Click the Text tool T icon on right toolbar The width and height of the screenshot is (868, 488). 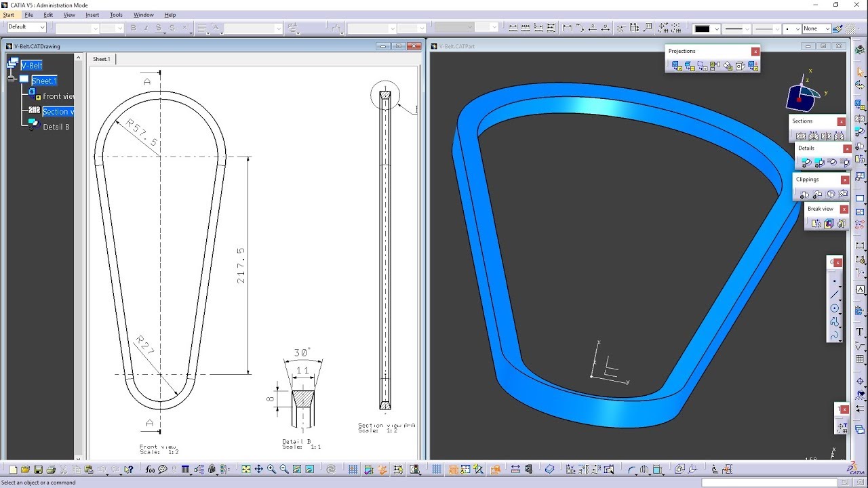click(861, 331)
